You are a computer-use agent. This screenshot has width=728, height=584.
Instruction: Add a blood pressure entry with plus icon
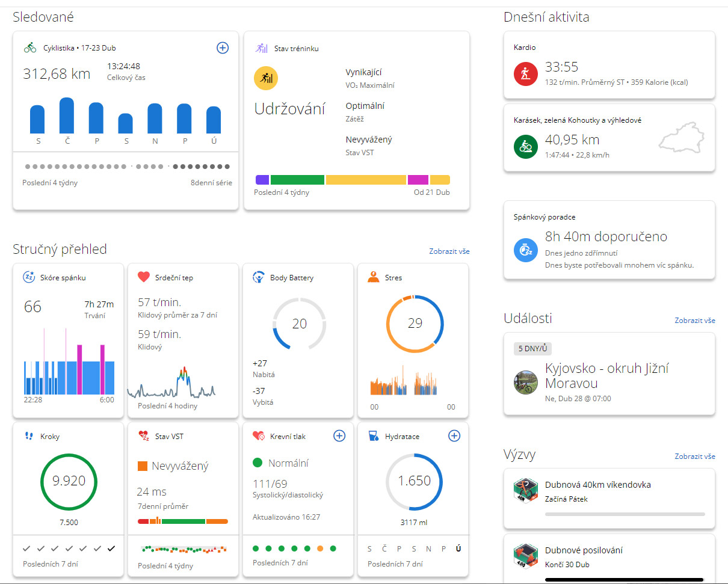pyautogui.click(x=339, y=436)
